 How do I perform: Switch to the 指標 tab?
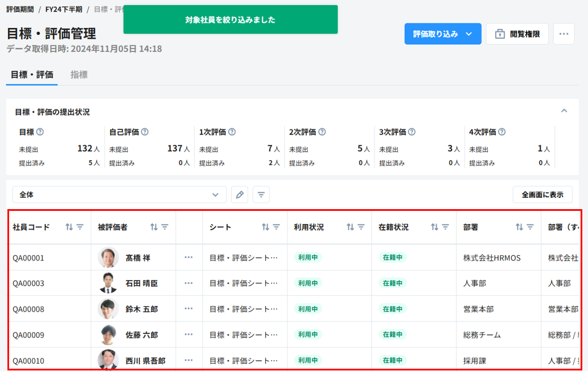click(x=79, y=75)
